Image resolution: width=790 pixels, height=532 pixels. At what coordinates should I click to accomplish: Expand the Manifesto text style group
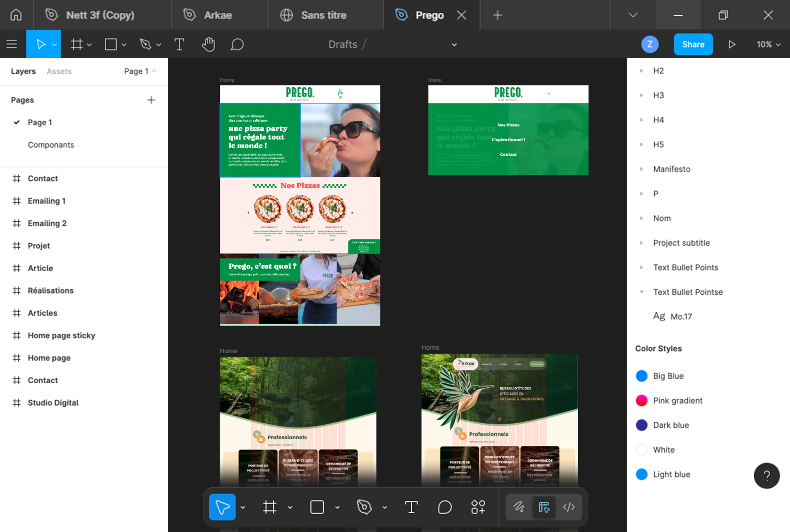[x=642, y=169]
